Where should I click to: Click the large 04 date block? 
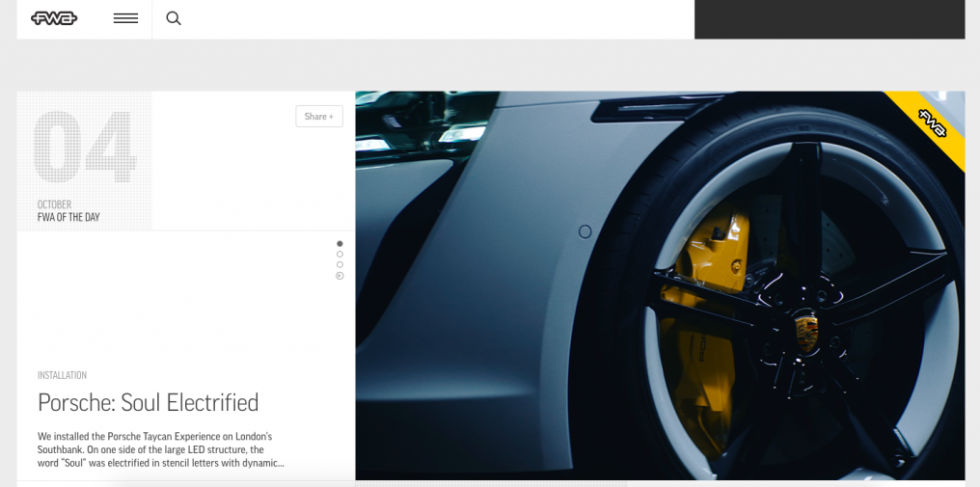pyautogui.click(x=85, y=148)
